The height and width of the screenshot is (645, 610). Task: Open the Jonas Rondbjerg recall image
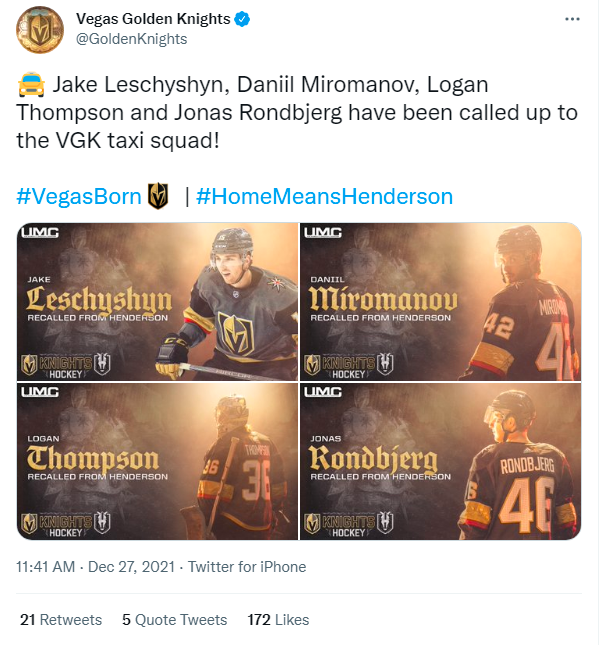[442, 463]
